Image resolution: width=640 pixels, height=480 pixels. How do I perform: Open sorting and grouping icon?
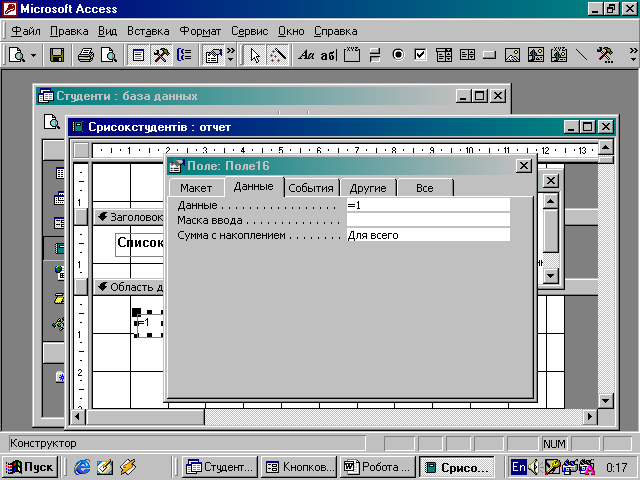184,55
